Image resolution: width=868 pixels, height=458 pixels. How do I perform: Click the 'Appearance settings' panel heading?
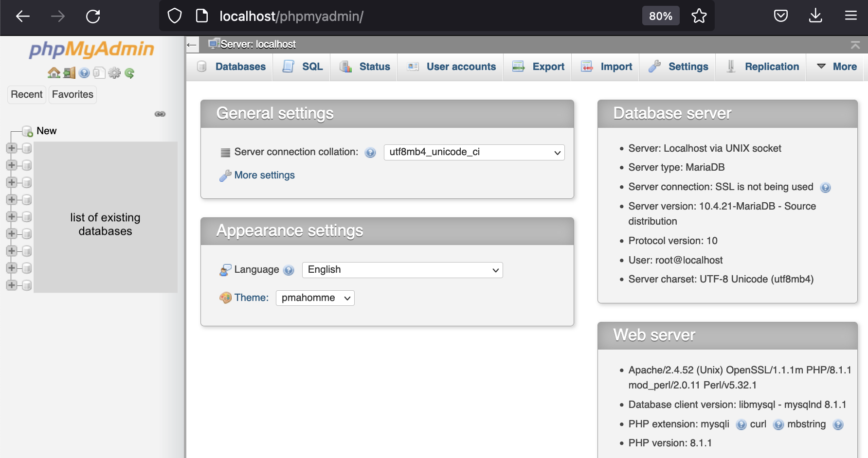(289, 230)
